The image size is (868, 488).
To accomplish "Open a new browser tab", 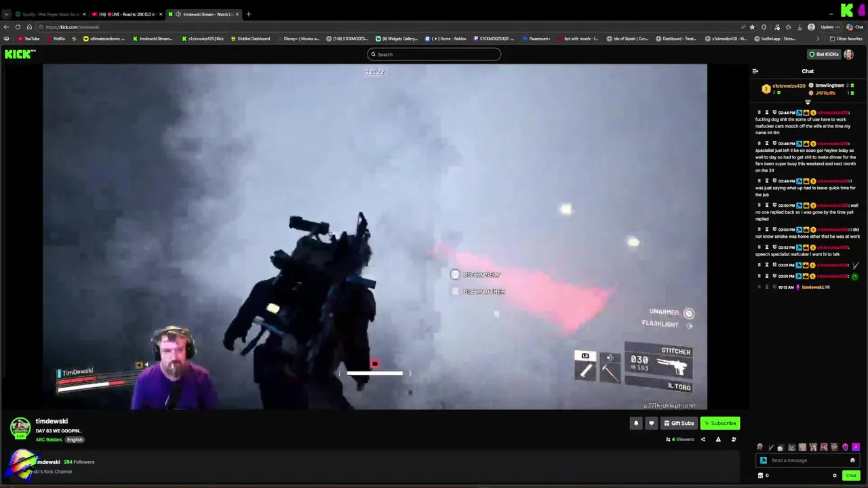I will (x=248, y=14).
